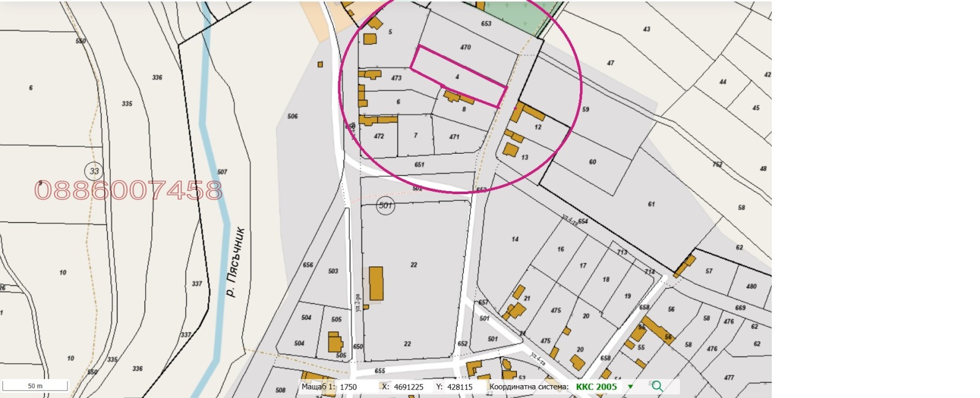Click the large orange building in parcel 22
This screenshot has width=980, height=398.
click(376, 283)
